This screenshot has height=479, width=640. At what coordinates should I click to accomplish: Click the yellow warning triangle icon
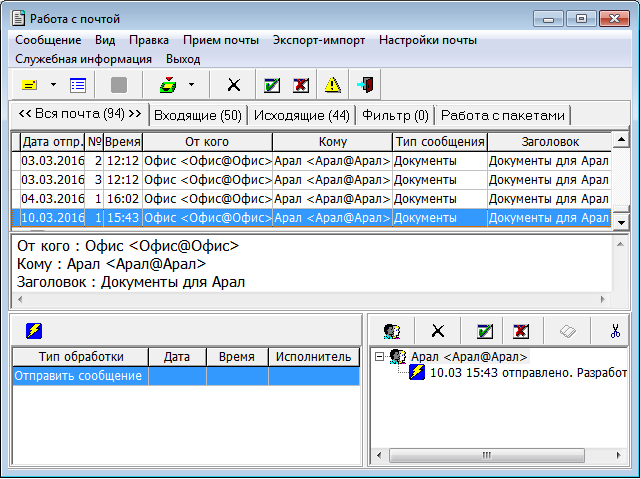332,85
